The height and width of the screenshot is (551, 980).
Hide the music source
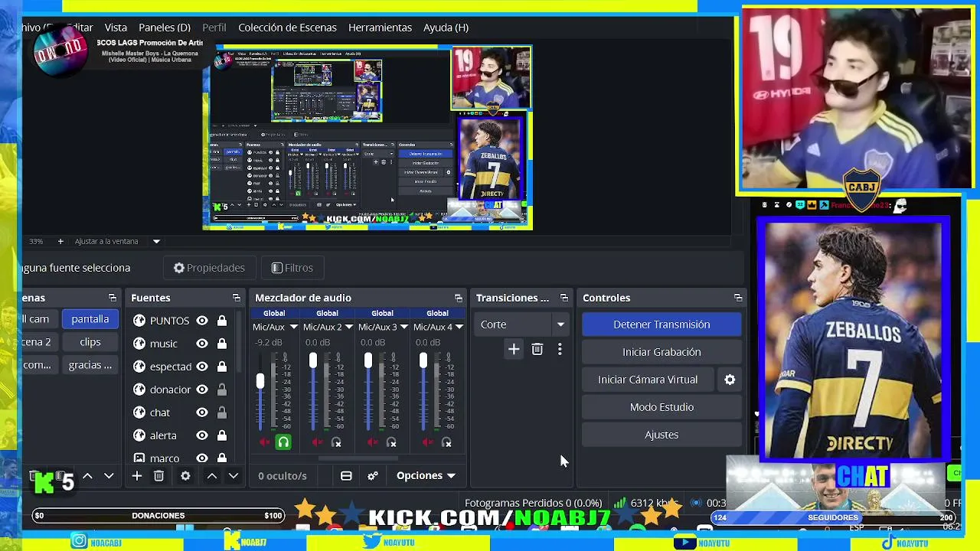pyautogui.click(x=202, y=344)
